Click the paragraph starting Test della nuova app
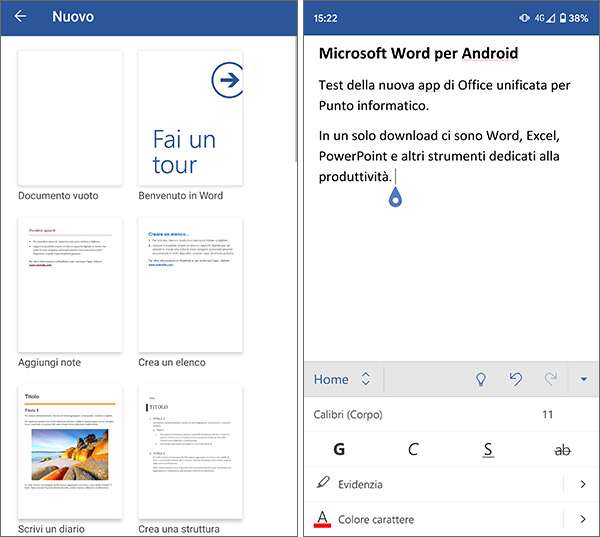This screenshot has height=537, width=600. tap(444, 95)
